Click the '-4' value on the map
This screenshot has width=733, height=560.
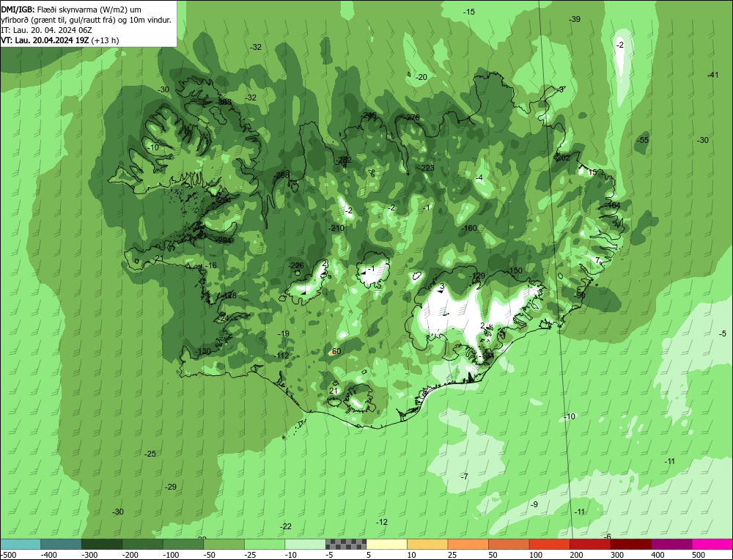[479, 178]
